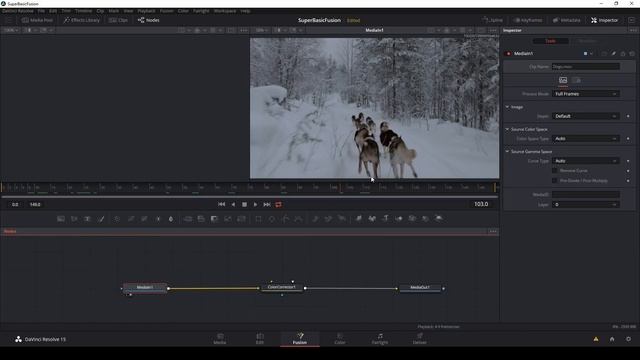Add a Merge node from the toolbar
Image resolution: width=640 pixels, height=360 pixels.
point(188,219)
